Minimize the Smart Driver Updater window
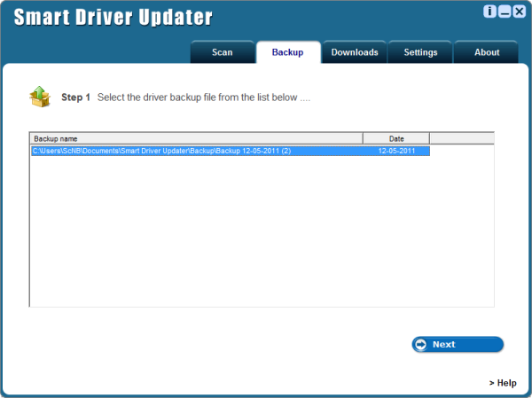Screen dimensions: 532x398 [x=505, y=12]
